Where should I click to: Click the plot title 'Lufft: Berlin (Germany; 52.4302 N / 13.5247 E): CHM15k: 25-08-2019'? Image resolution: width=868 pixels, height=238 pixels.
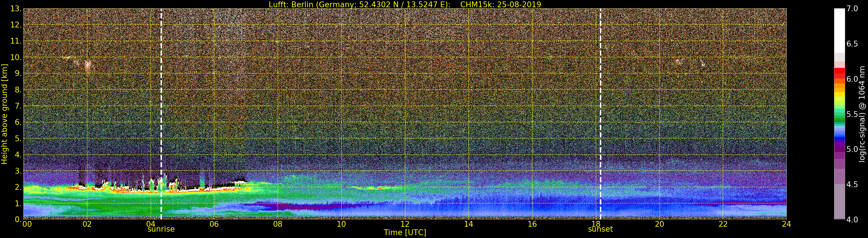coord(405,4)
